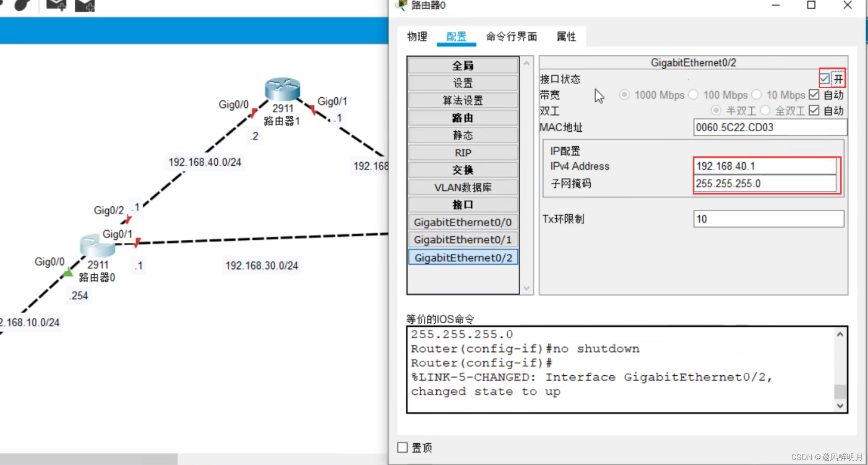Image resolution: width=868 pixels, height=465 pixels.
Task: Open the 命令行界面 tab
Action: [x=511, y=36]
